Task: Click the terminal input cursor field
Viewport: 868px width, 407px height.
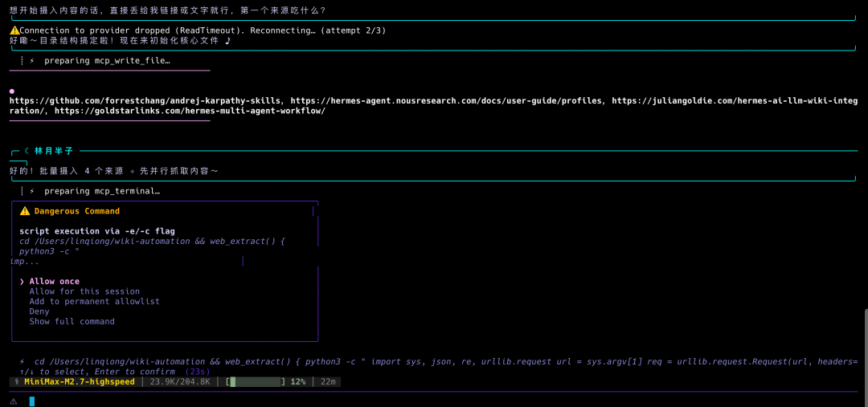Action: click(32, 401)
